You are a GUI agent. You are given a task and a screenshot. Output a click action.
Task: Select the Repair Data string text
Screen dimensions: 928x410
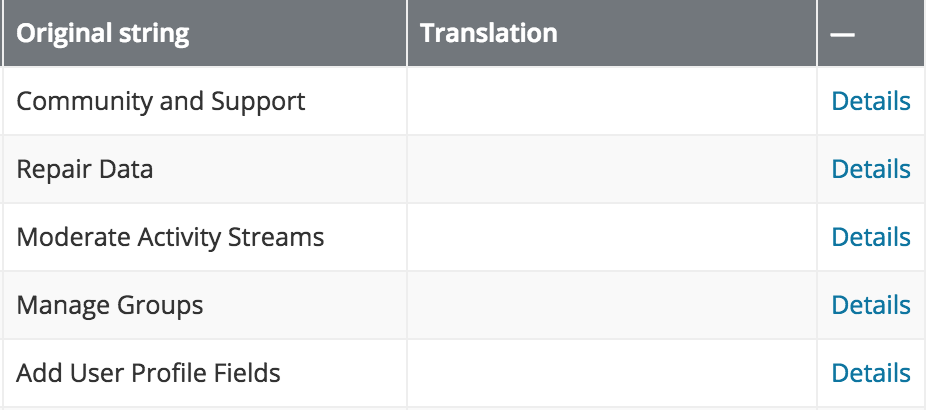click(85, 170)
